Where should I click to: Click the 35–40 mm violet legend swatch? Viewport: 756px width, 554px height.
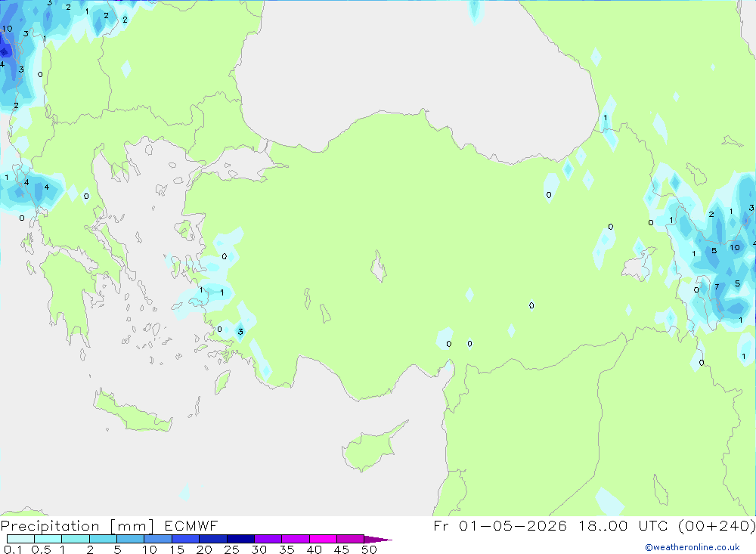point(296,539)
